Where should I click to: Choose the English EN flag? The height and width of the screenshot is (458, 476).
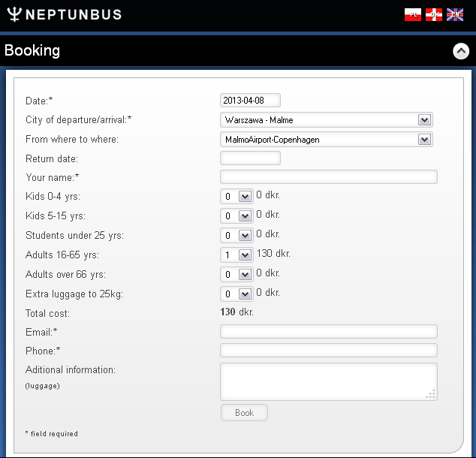point(455,14)
